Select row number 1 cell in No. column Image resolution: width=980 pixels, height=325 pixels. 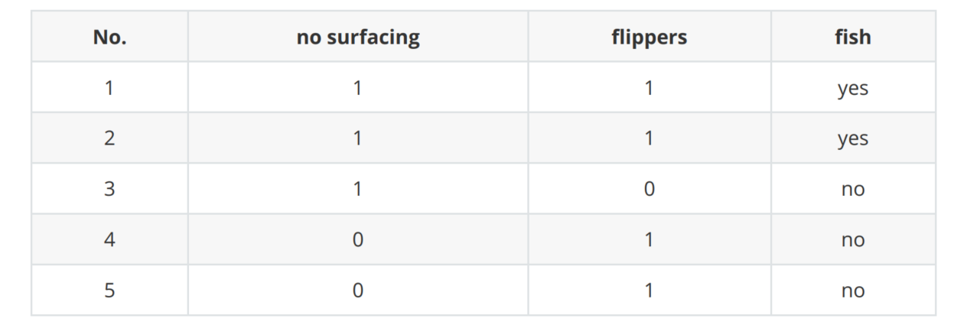click(109, 88)
